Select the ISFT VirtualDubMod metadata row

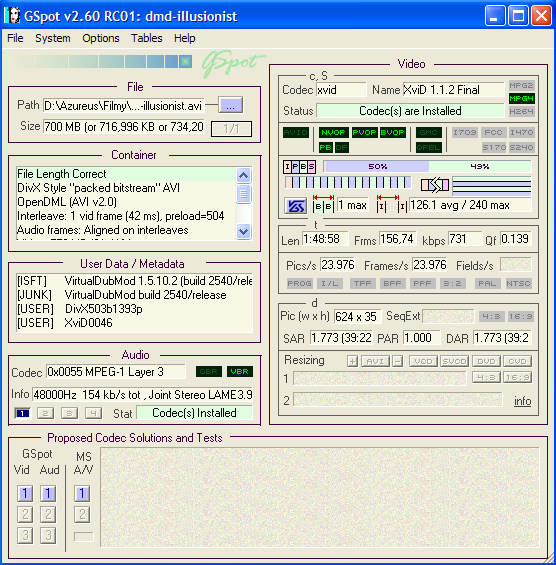click(x=134, y=281)
